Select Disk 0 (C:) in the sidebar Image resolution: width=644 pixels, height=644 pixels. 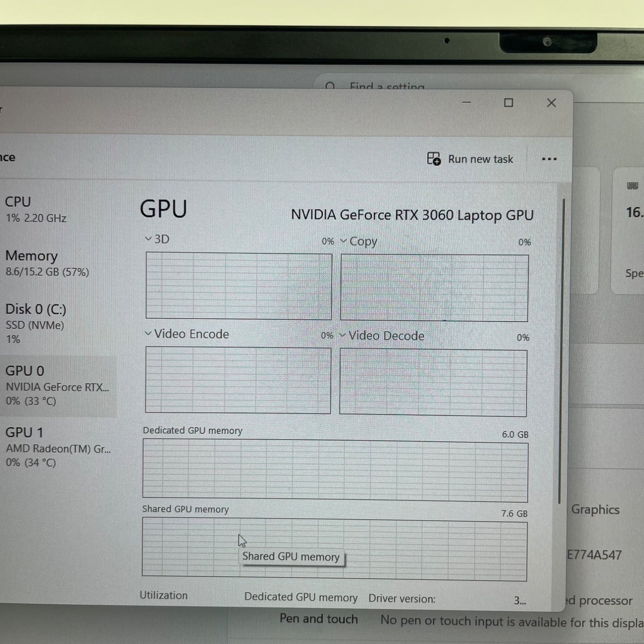[36, 323]
